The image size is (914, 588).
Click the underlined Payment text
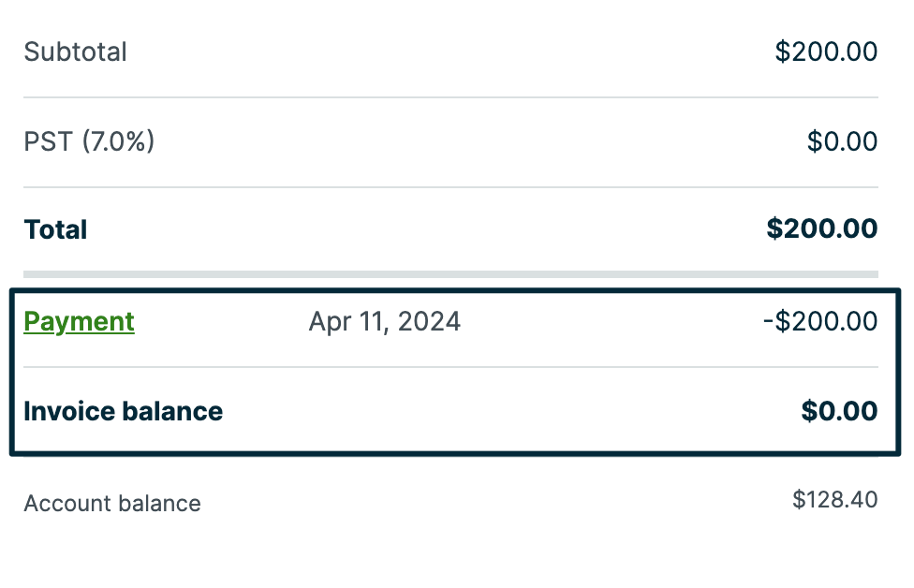(x=79, y=321)
